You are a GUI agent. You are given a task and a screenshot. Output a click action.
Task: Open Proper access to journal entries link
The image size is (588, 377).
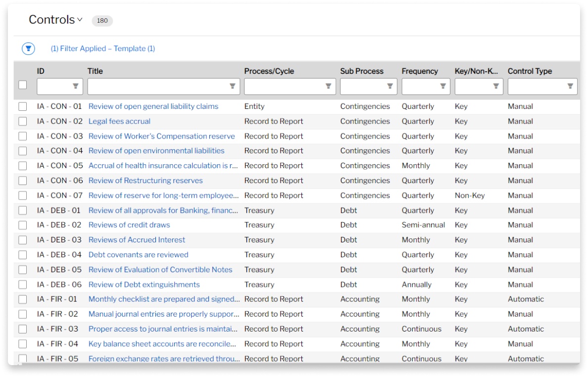click(163, 329)
